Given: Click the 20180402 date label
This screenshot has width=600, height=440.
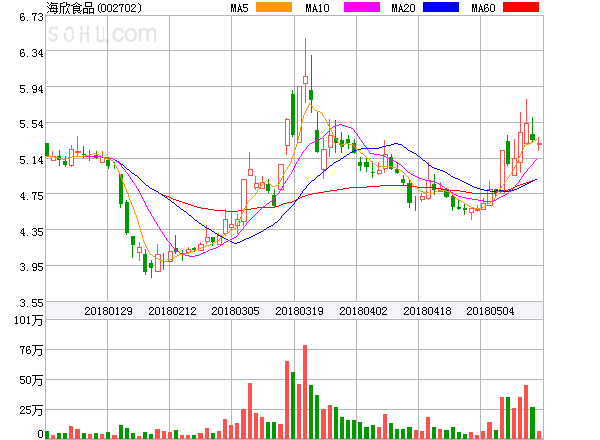Looking at the screenshot, I should [363, 311].
